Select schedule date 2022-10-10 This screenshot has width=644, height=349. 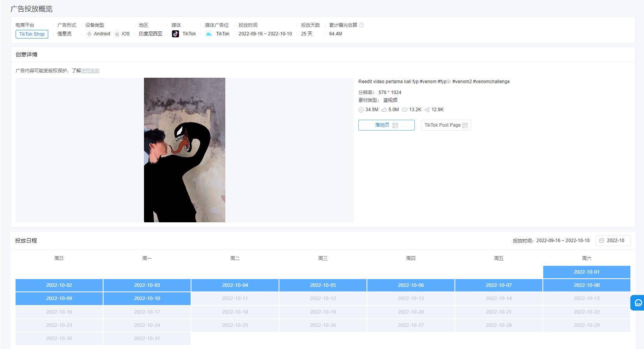click(x=147, y=298)
